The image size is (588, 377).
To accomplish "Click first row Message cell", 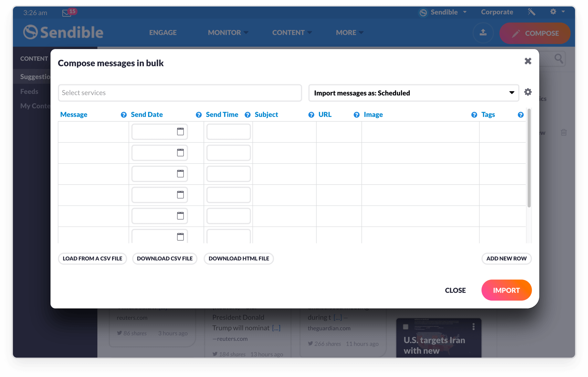I will tap(93, 132).
